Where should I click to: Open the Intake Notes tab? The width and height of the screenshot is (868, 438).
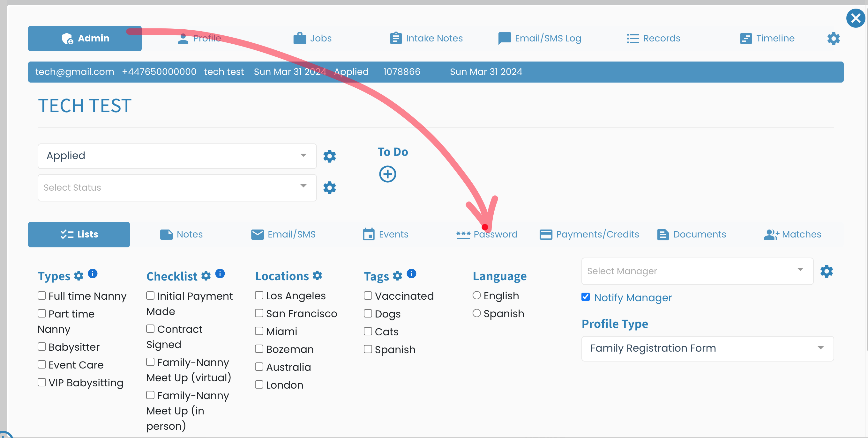(426, 38)
